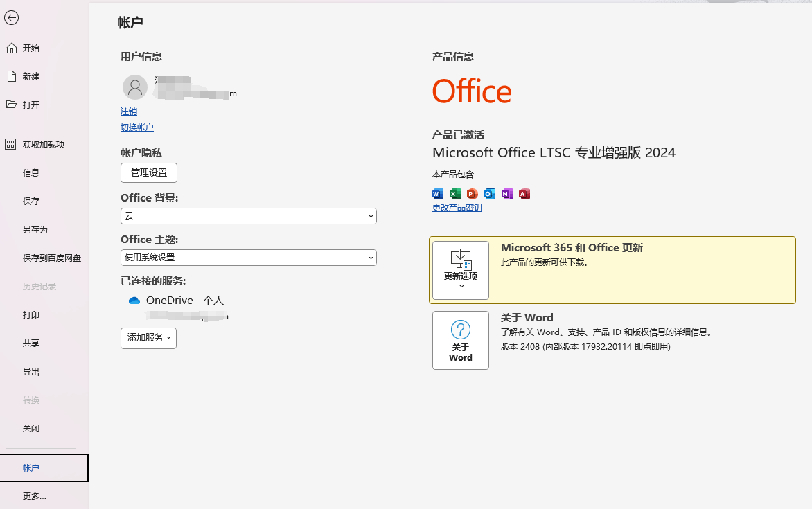Viewport: 812px width, 509px height.
Task: Click 'Microsoft 365 和 Office 更新' heading
Action: pos(572,248)
